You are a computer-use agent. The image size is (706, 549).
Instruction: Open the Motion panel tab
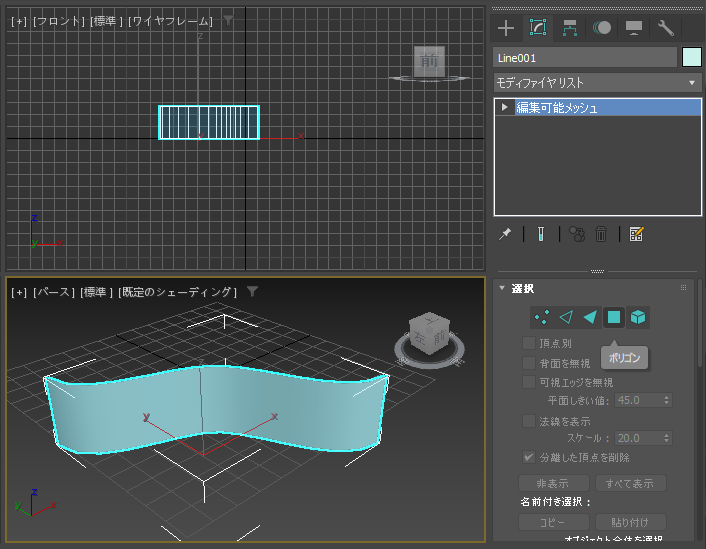pos(602,28)
